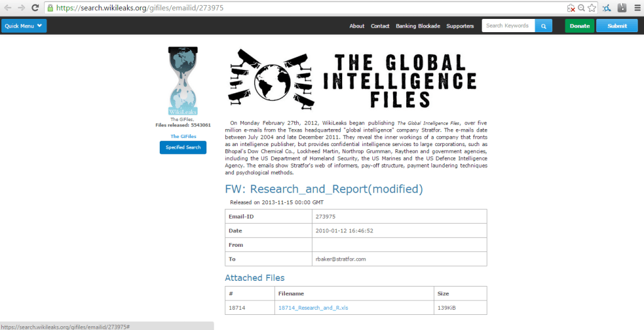Go to the Supporters menu item
The width and height of the screenshot is (644, 330).
pyautogui.click(x=460, y=26)
